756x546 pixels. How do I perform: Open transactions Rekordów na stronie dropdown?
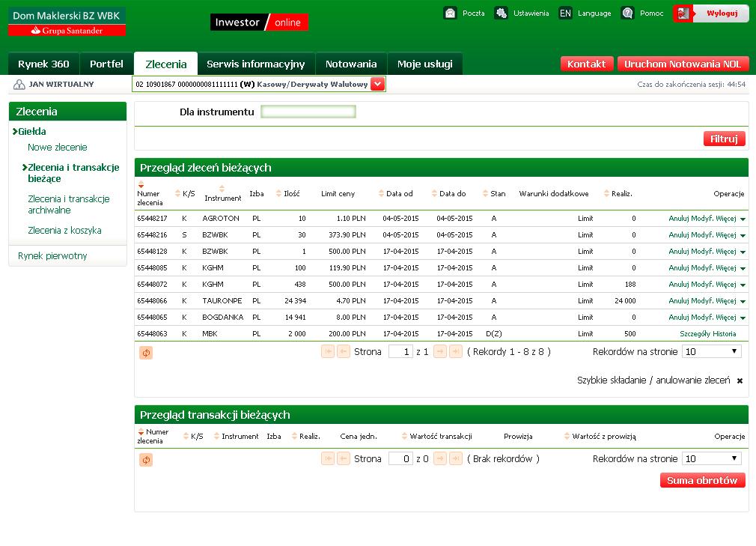[712, 458]
